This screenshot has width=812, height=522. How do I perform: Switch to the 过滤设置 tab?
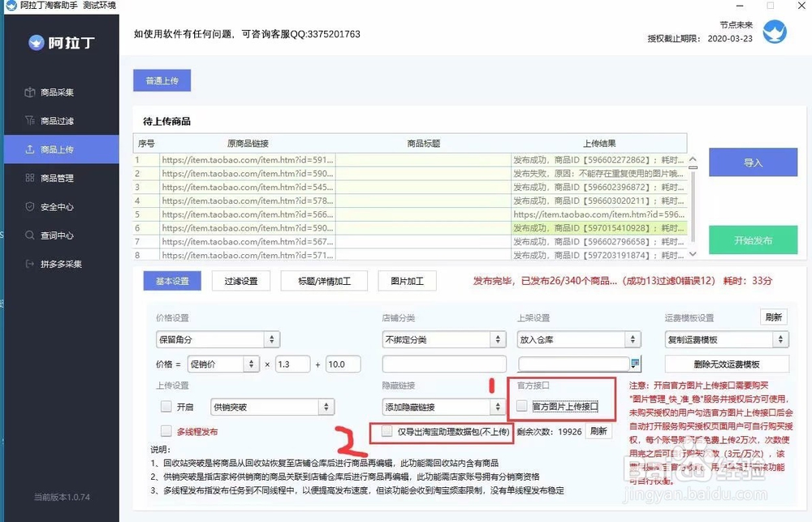[241, 281]
